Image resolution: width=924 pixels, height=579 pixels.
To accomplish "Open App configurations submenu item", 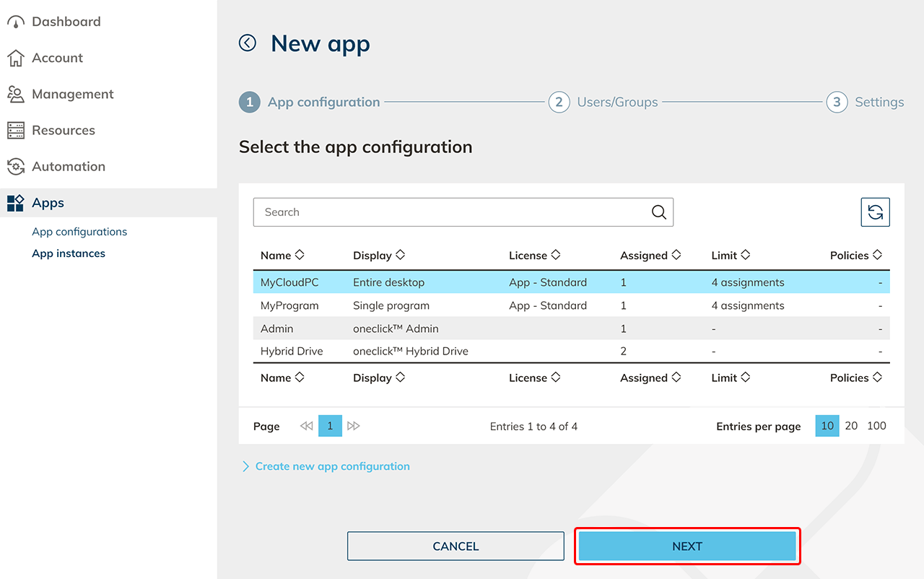I will click(x=79, y=232).
